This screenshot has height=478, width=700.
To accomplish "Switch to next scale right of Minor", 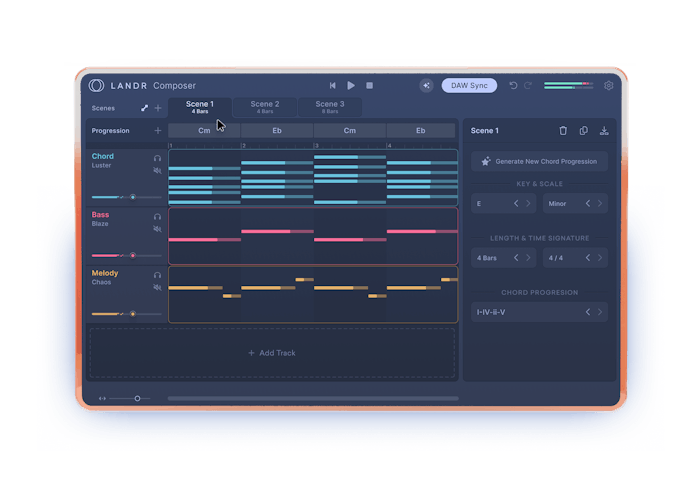I will tap(600, 204).
